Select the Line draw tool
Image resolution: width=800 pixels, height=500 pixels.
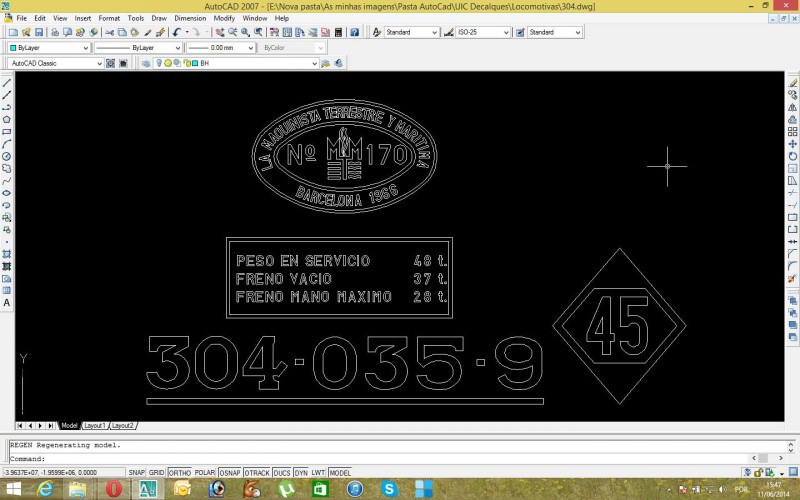[7, 83]
